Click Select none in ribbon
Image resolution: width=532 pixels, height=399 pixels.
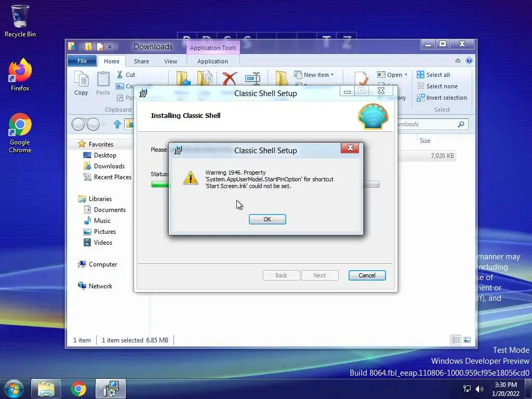pyautogui.click(x=437, y=86)
